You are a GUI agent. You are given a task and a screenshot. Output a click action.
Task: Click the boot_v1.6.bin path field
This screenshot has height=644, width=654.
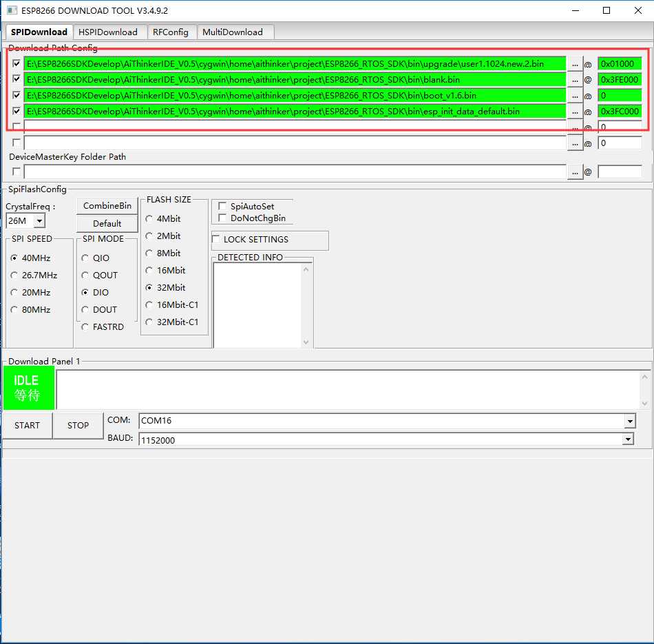click(295, 96)
